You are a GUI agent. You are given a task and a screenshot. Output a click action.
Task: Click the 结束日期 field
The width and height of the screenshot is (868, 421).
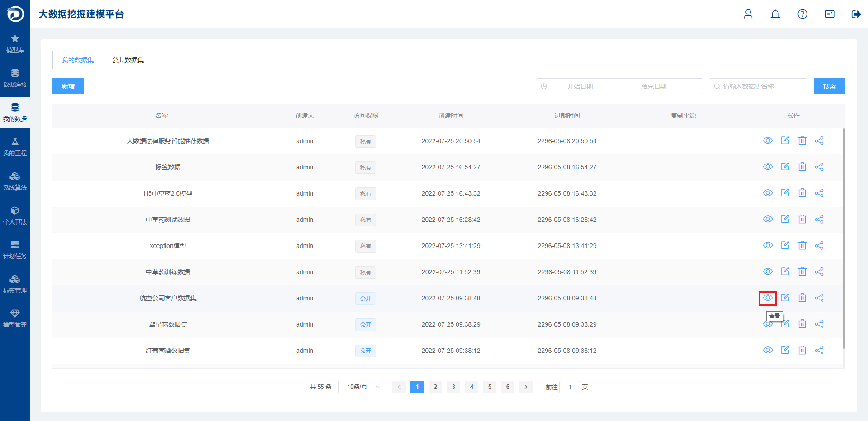coord(654,86)
